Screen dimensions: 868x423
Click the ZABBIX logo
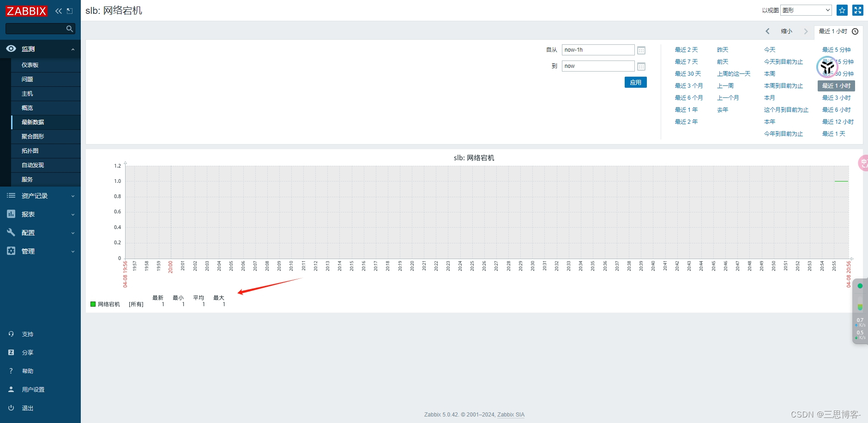pyautogui.click(x=26, y=11)
